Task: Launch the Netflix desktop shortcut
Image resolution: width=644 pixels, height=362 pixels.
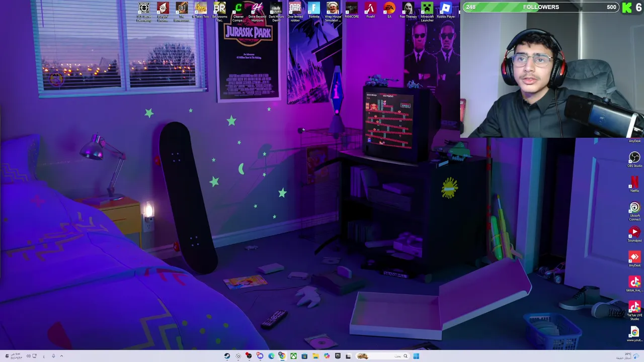Action: [634, 185]
